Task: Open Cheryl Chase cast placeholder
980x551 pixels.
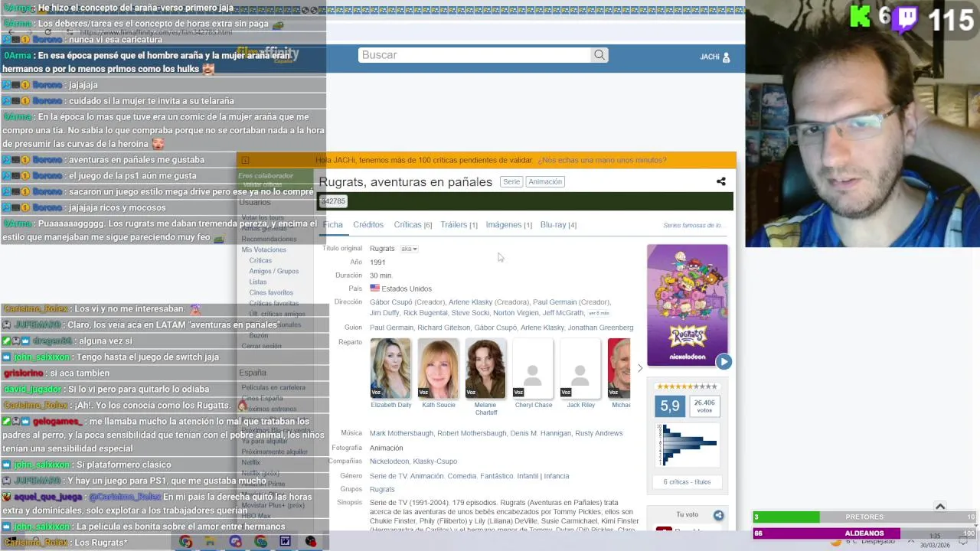Action: (533, 368)
